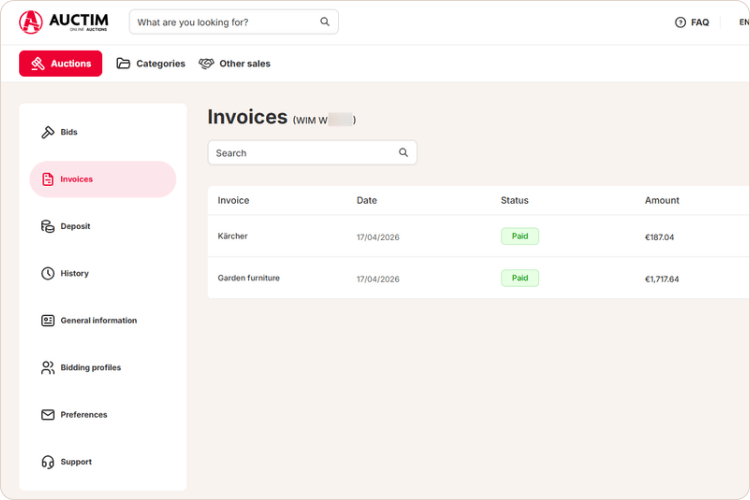Click the headset icon next to Support
Image resolution: width=750 pixels, height=500 pixels.
(47, 462)
